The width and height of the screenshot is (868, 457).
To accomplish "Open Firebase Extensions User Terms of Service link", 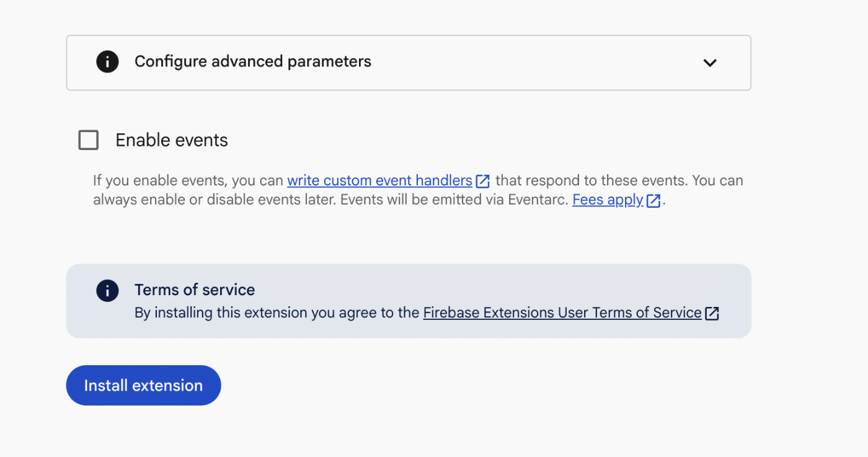I will tap(562, 313).
